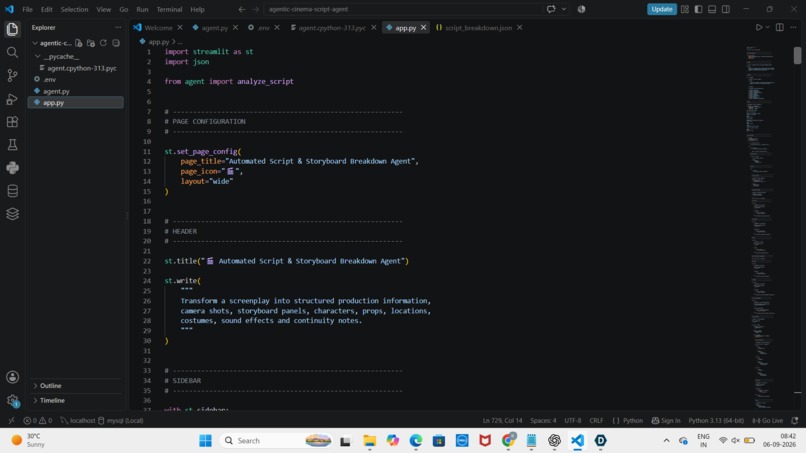This screenshot has width=806, height=453.
Task: Open File Explorer from taskbar
Action: (x=369, y=441)
